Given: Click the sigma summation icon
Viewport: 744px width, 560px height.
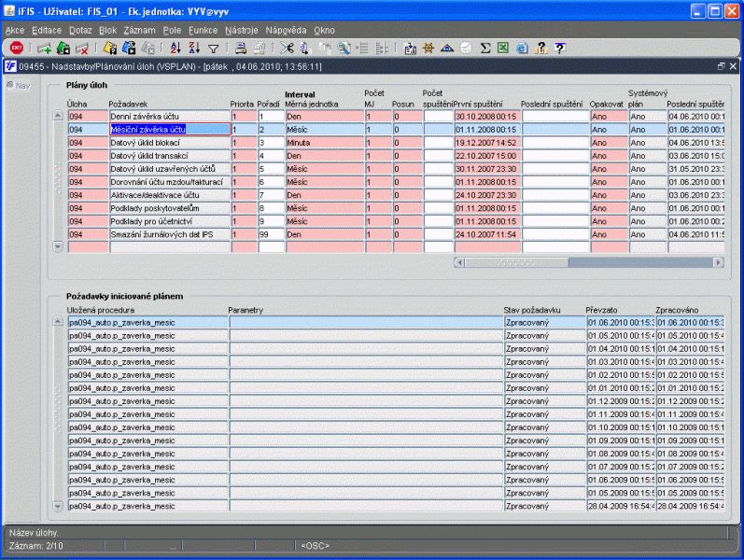Looking at the screenshot, I should click(484, 48).
